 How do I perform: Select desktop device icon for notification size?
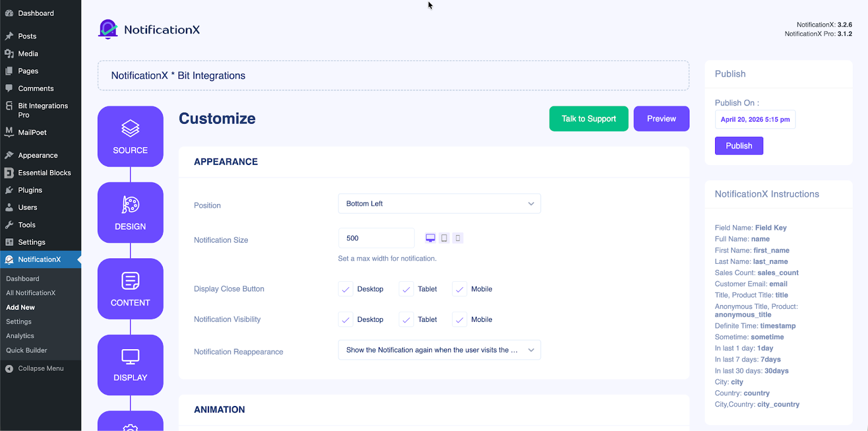click(430, 238)
